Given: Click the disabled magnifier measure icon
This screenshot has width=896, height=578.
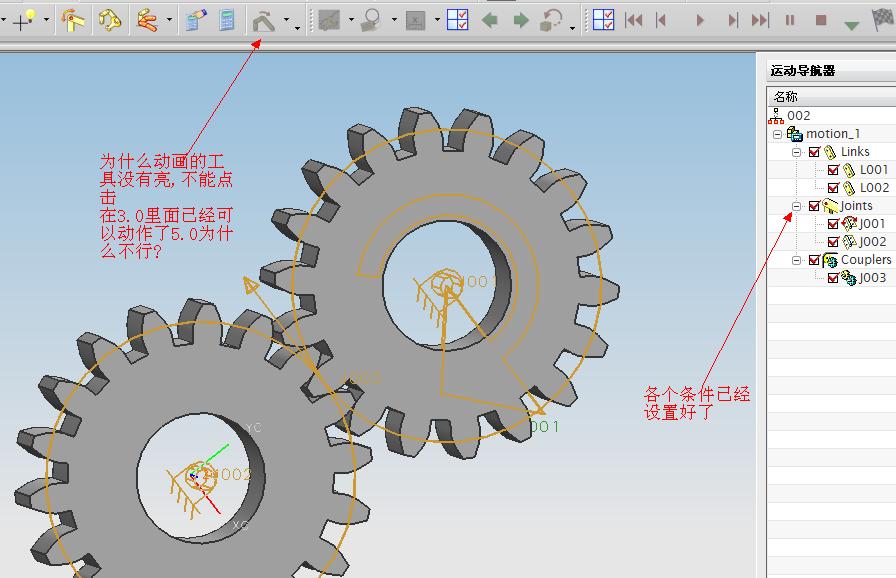Looking at the screenshot, I should (x=371, y=21).
